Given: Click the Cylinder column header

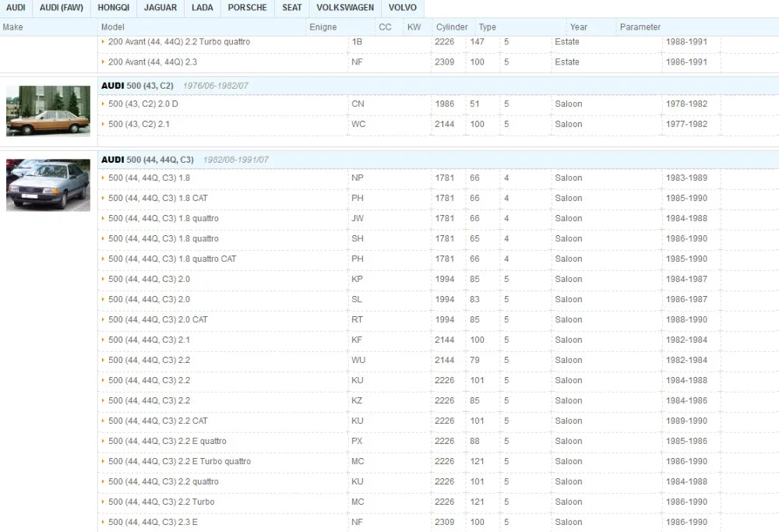Looking at the screenshot, I should [x=452, y=27].
